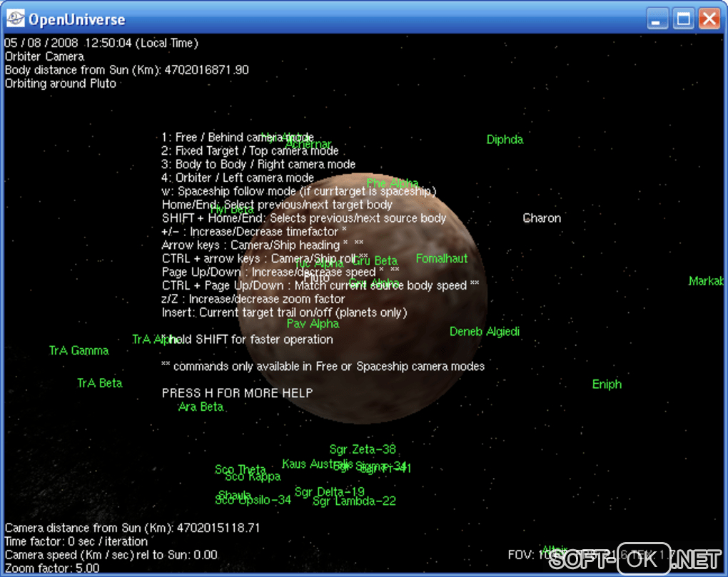728x577 pixels.
Task: Click the Sgr Lambda-22 star label
Action: click(x=354, y=501)
